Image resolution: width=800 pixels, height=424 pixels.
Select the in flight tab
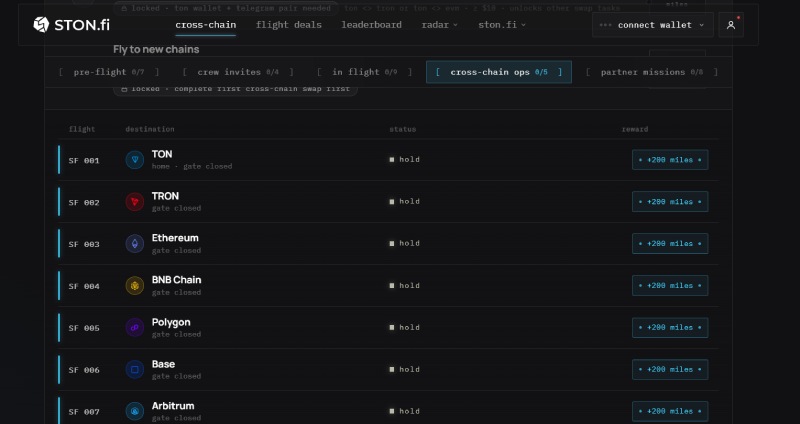(x=364, y=72)
